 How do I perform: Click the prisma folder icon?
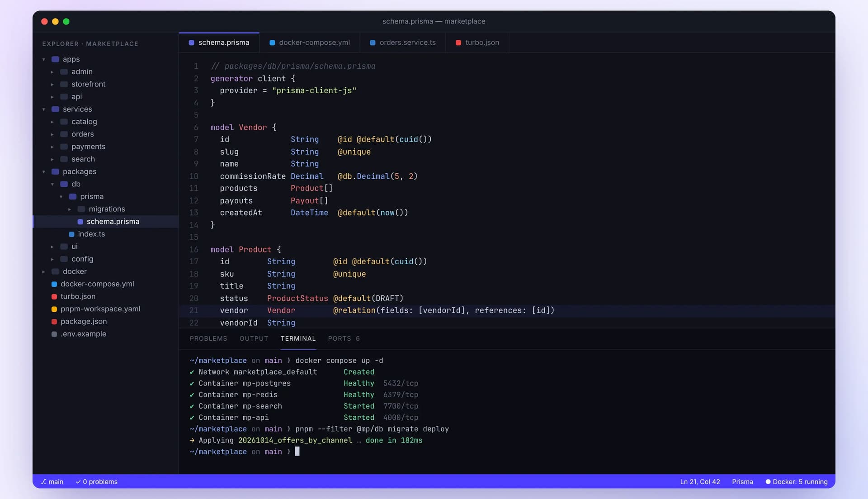point(72,196)
